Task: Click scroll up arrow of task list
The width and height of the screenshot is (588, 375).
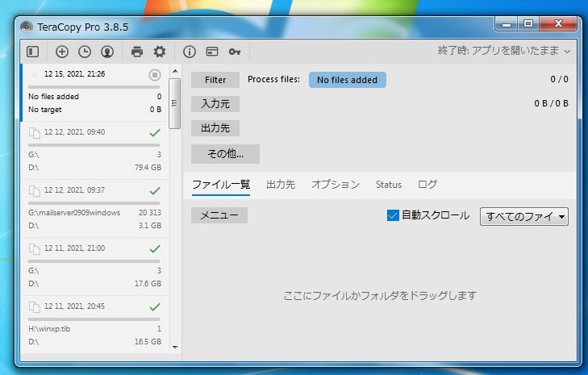Action: pos(175,71)
